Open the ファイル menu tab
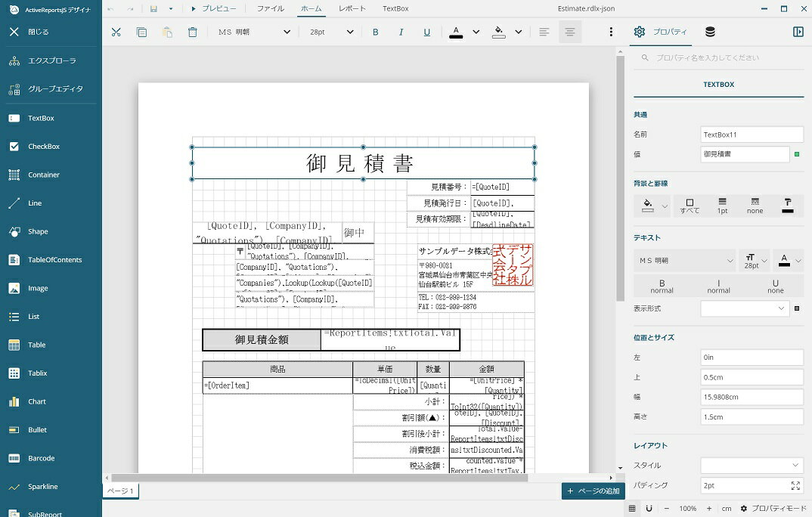 pos(271,9)
